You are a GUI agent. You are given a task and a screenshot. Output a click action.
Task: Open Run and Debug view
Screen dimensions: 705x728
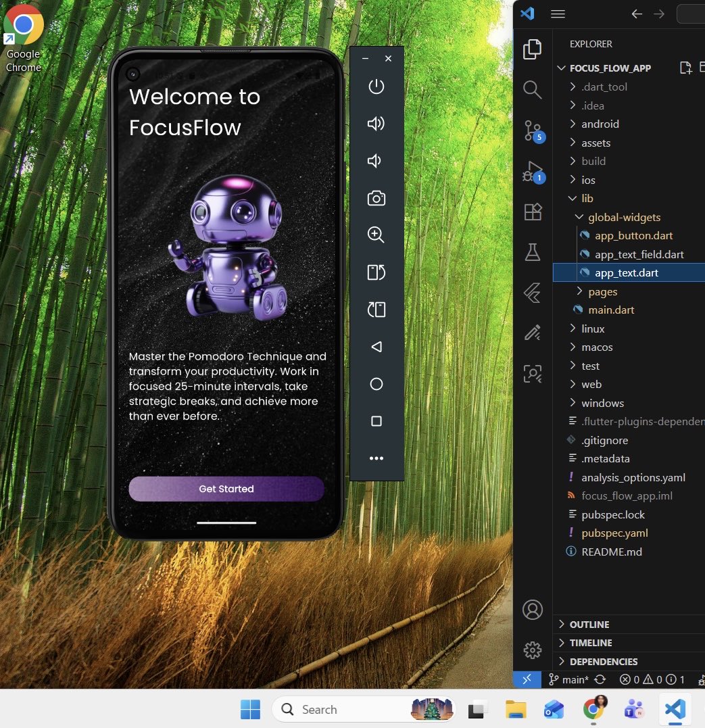(533, 171)
